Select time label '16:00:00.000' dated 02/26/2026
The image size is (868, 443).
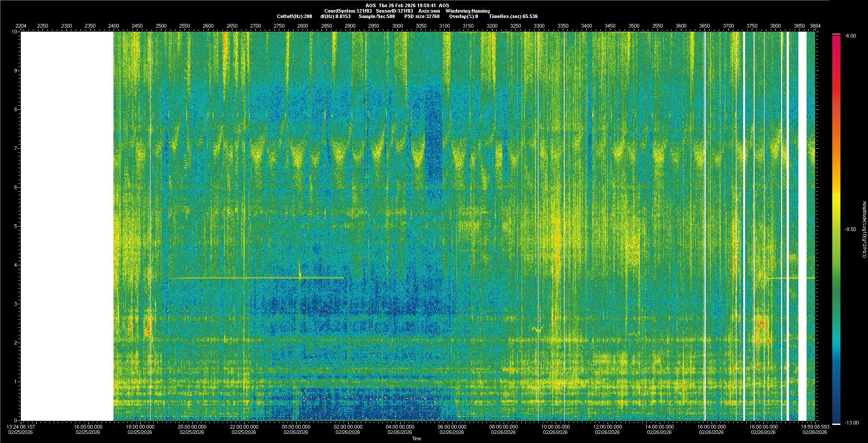[x=712, y=426]
